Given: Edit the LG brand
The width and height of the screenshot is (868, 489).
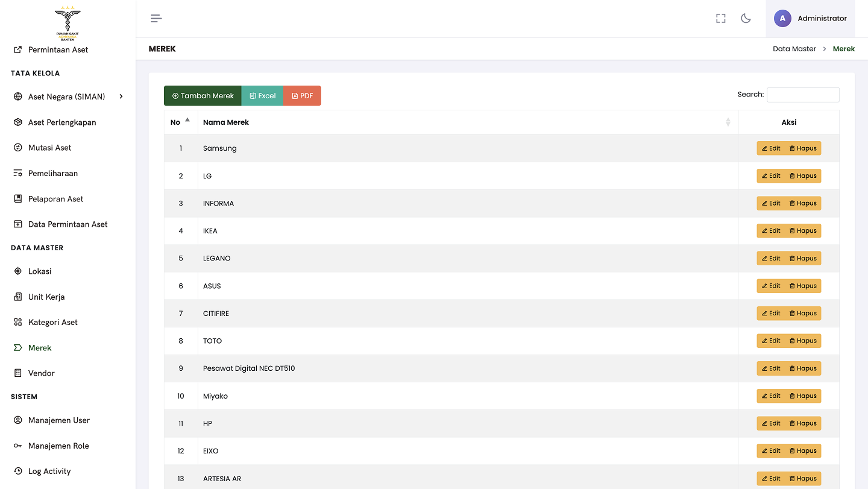Looking at the screenshot, I should (771, 176).
